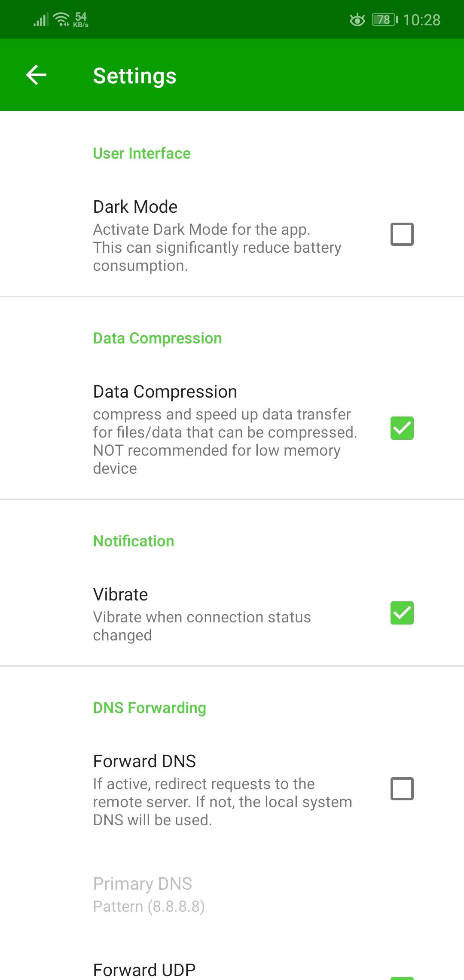
Task: Toggle the Forward UDP checkbox
Action: 402,977
